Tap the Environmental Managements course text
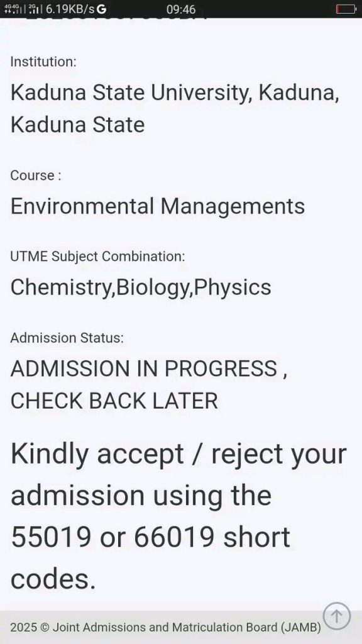 coord(158,206)
